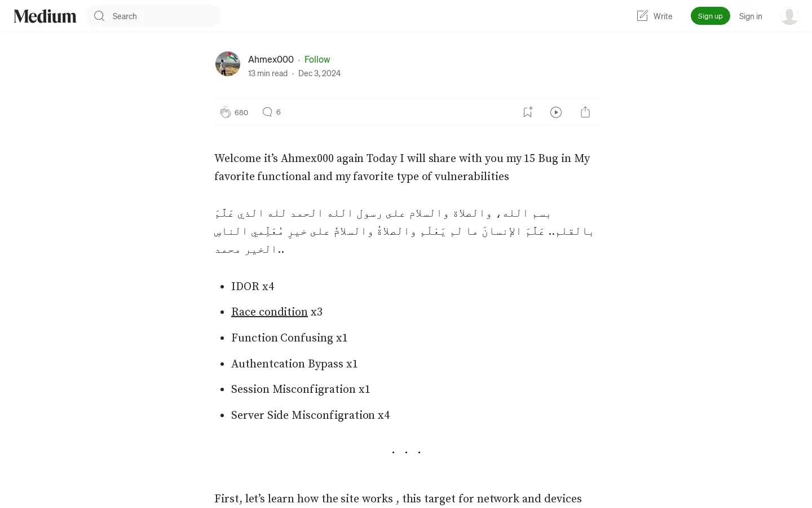Click the 680 claps count
812x508 pixels.
pyautogui.click(x=241, y=112)
